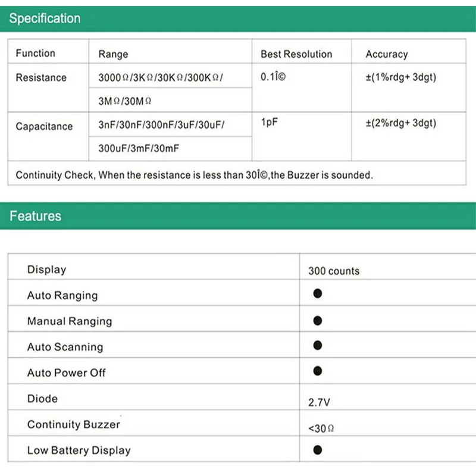Viewport: 476px width, 476px height.
Task: Click the Continuity Check note text
Action: point(194,175)
